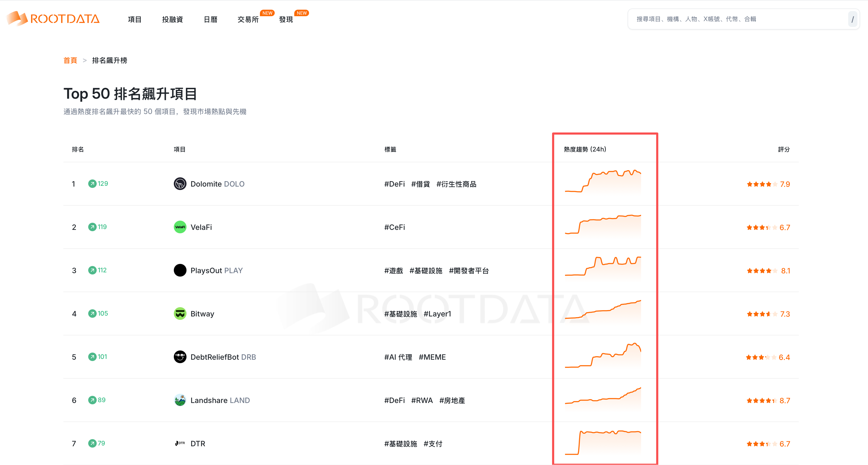The height and width of the screenshot is (465, 868).
Task: Click the DTR logo icon
Action: tap(180, 443)
